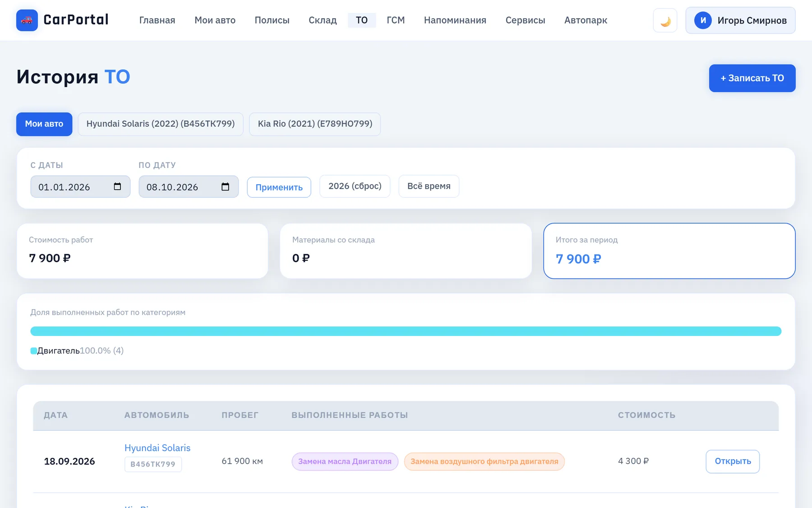Click the Двигатель legend color swatch
Screen dimensions: 812x508
[x=33, y=351]
